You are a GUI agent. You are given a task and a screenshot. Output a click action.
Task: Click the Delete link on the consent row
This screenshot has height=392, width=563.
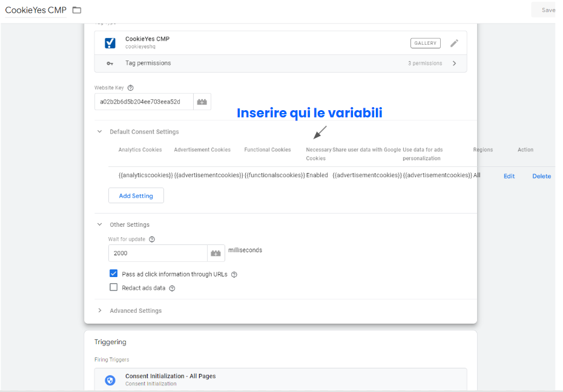(541, 176)
